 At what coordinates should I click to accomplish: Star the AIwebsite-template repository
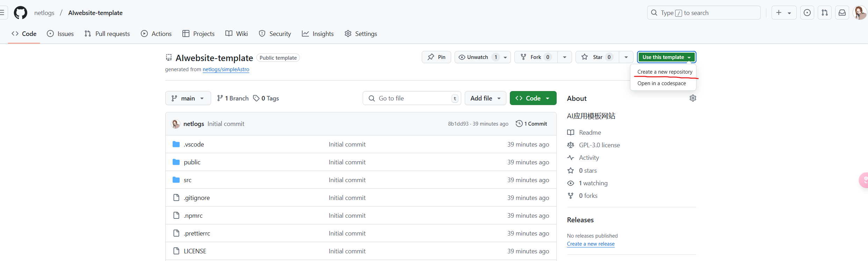pos(597,57)
